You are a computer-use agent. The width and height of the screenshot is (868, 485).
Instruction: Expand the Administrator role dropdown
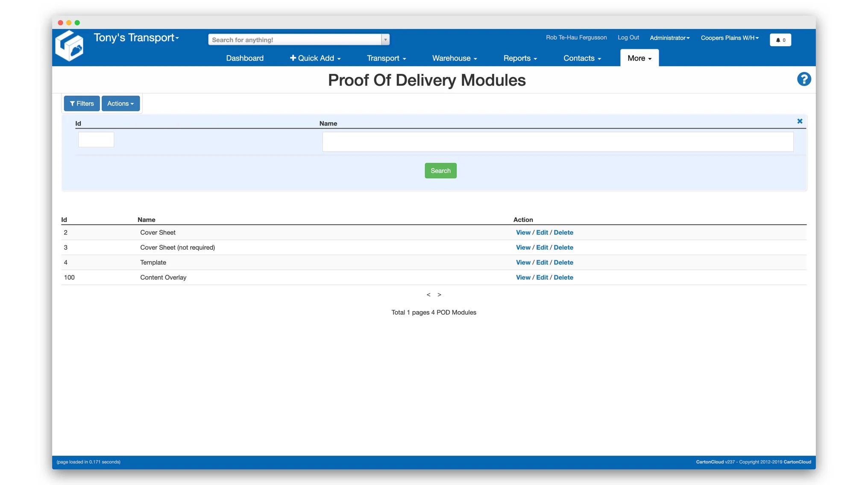[x=669, y=38]
